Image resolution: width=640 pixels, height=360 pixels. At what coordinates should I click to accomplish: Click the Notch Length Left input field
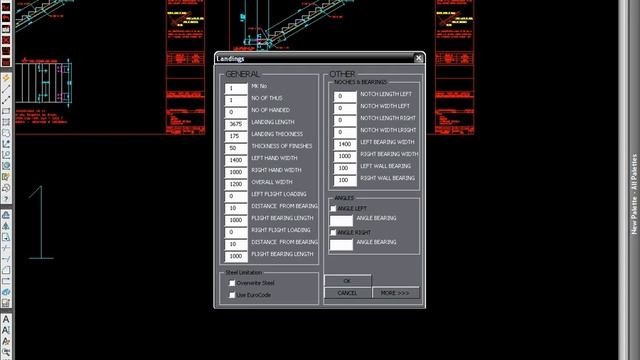(x=345, y=96)
